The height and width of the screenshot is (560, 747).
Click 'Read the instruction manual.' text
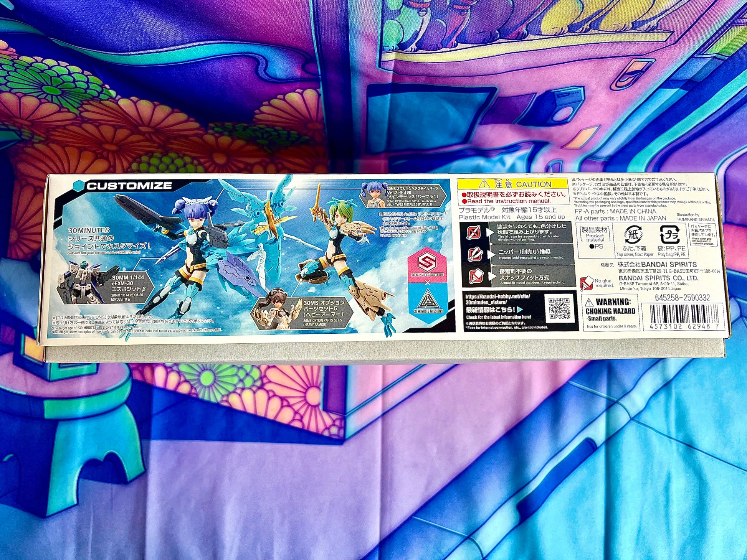pyautogui.click(x=509, y=201)
